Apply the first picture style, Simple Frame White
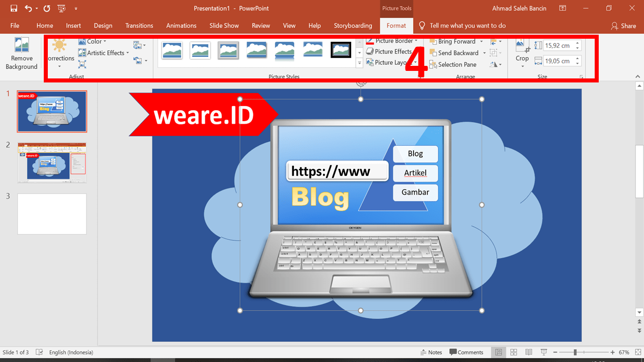This screenshot has height=362, width=644. (172, 50)
